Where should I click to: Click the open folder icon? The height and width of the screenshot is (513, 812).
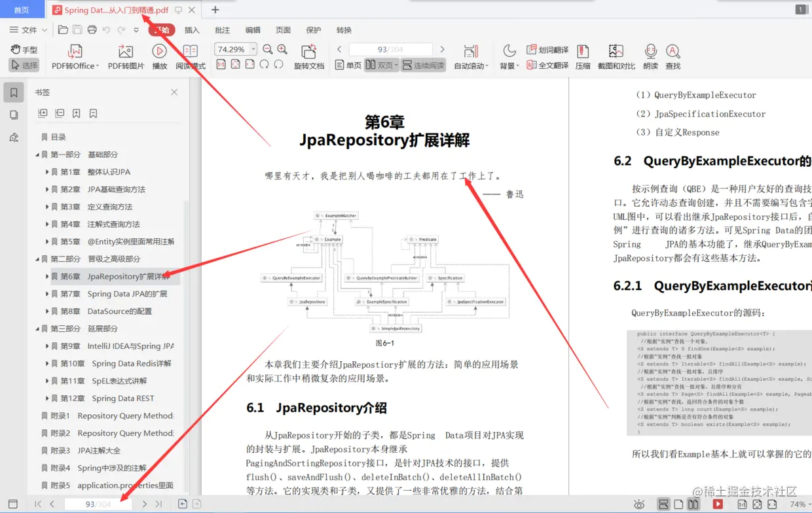pos(63,30)
